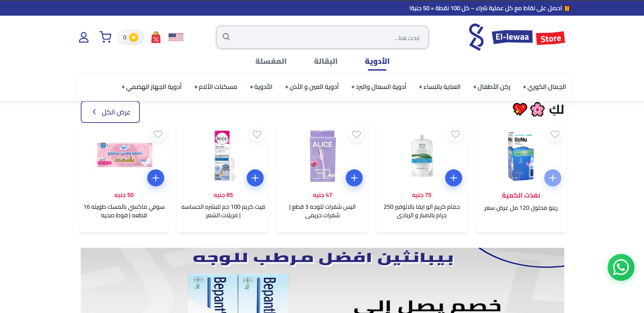
Task: Open the shopping cart icon
Action: pos(106,37)
